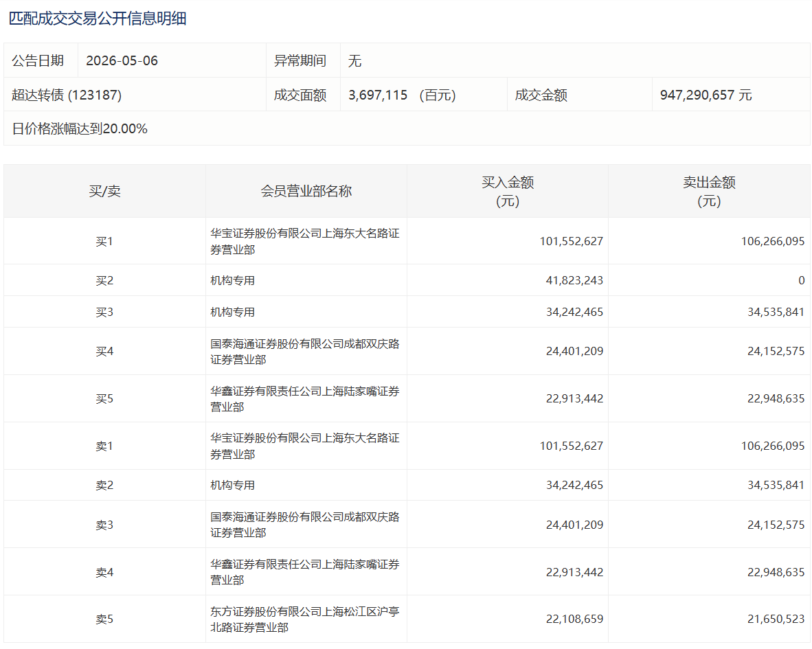812x649 pixels.
Task: Select the announcement date 2026-05-06
Action: (x=122, y=60)
